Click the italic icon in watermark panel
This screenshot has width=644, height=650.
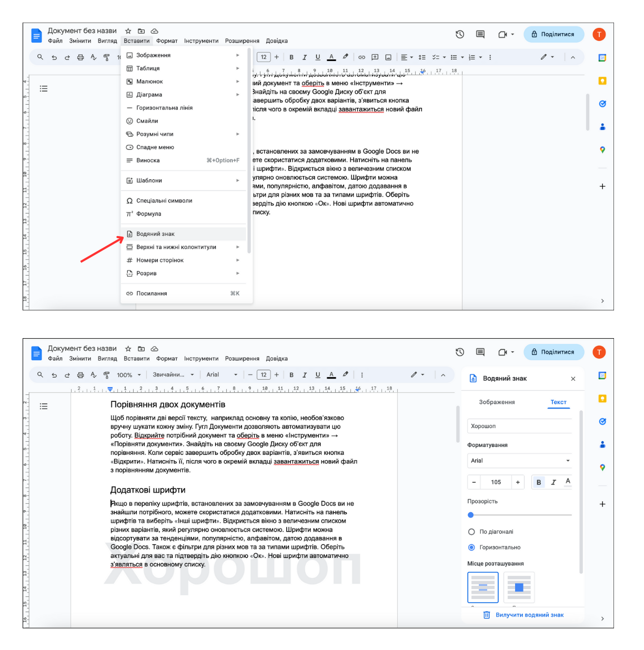pos(554,482)
